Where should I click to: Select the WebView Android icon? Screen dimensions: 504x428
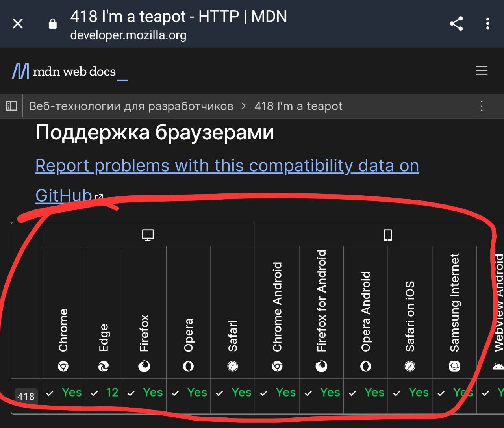[498, 367]
